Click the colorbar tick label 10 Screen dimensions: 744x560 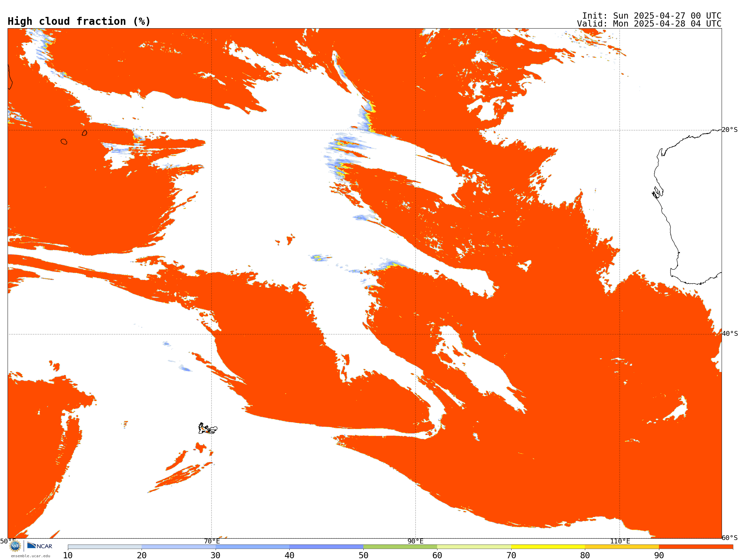(x=68, y=556)
